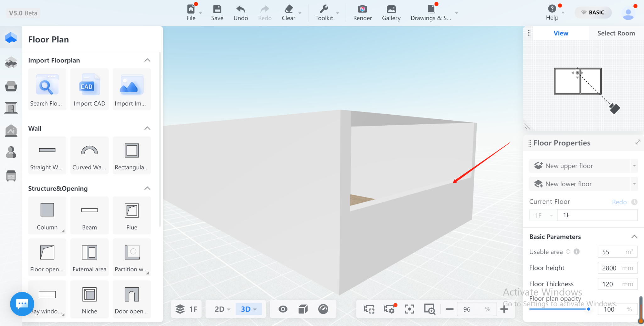Open the 1F current floor dropdown
This screenshot has height=326, width=644.
point(543,215)
